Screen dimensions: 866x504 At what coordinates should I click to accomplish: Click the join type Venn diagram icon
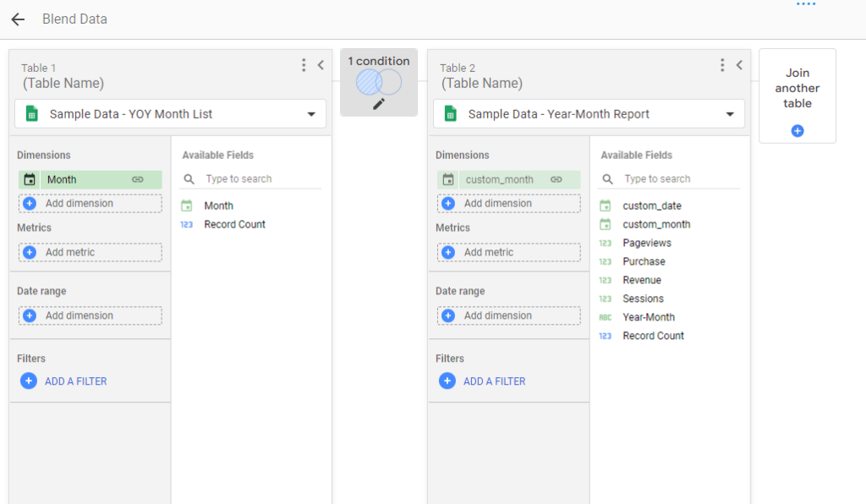(x=378, y=82)
